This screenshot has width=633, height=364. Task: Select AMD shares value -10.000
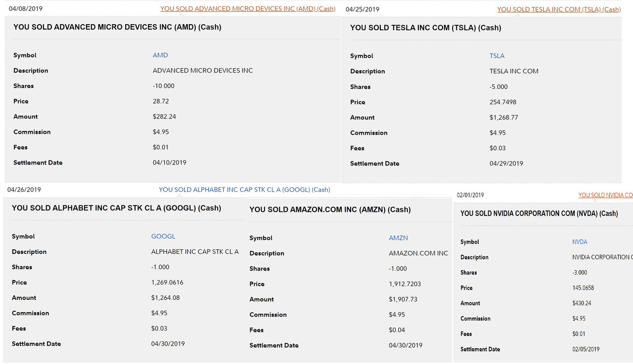(164, 86)
